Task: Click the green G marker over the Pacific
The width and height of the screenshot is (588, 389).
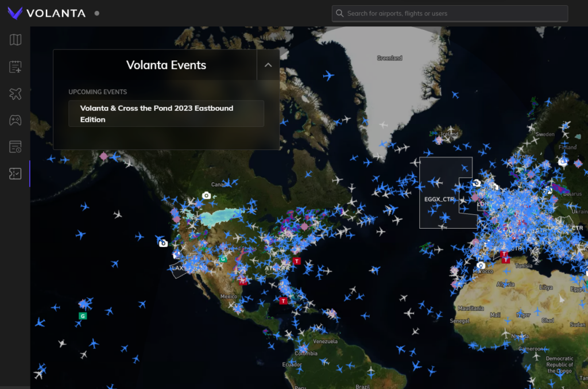Action: pyautogui.click(x=83, y=316)
